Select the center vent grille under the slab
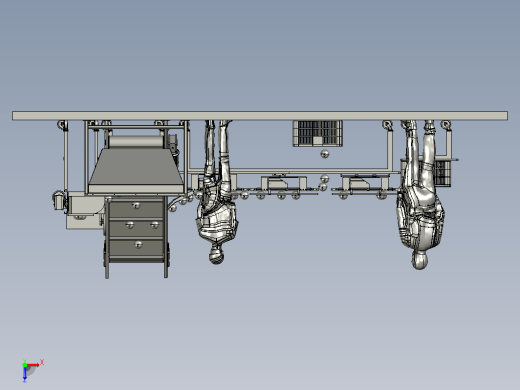 (318, 133)
